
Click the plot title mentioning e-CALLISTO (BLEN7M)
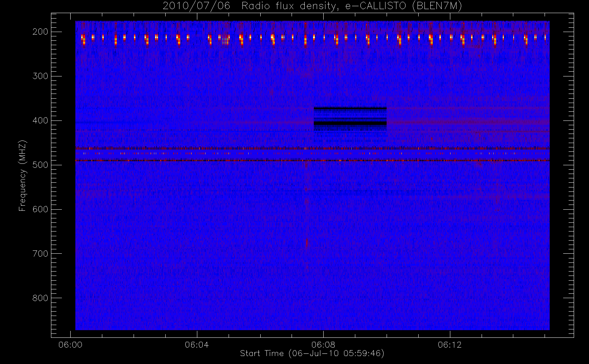point(312,6)
